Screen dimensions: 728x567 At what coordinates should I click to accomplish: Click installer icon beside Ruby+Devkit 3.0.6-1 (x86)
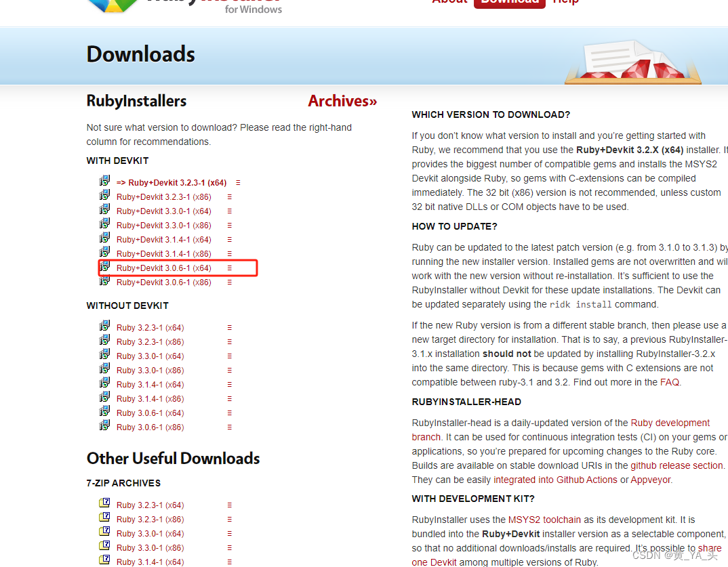(x=104, y=280)
